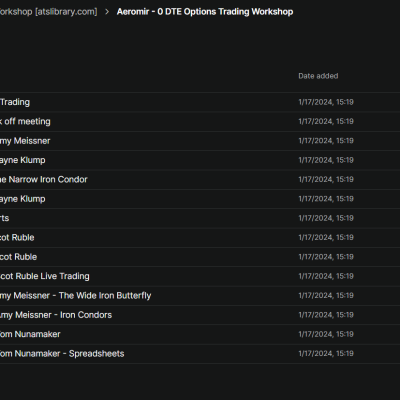Select the Tom Nunamaker row
The image size is (400, 400).
pos(200,334)
